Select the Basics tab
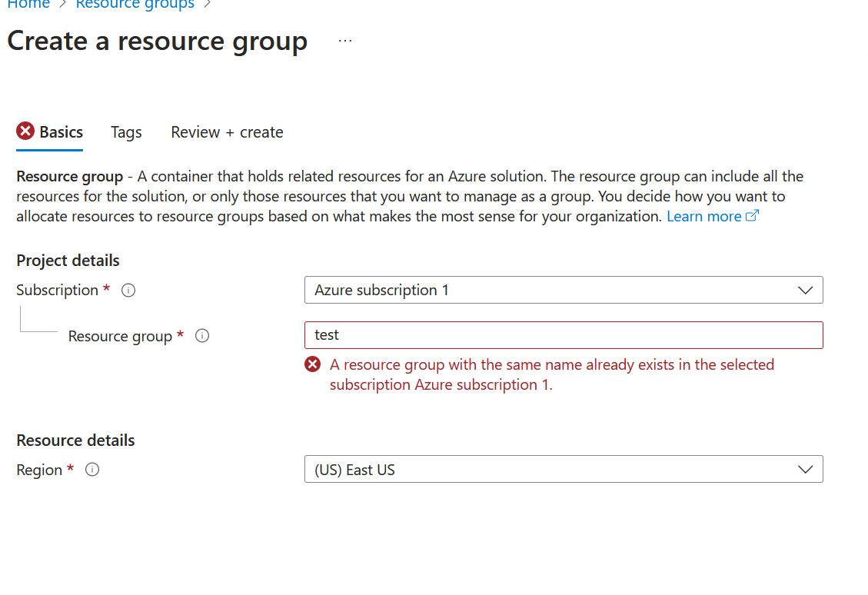 (x=61, y=132)
